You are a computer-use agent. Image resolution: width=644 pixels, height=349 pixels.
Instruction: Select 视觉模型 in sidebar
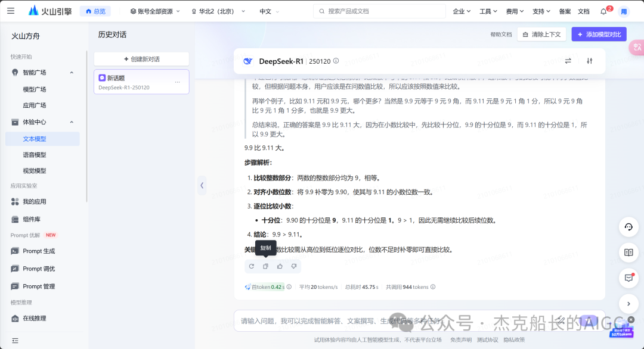tap(35, 170)
